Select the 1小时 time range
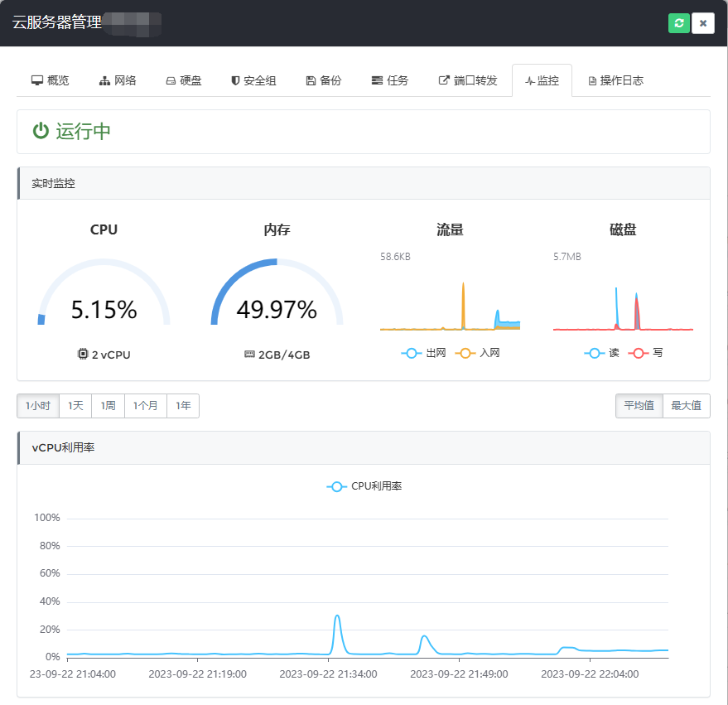Viewport: 728px width, 705px height. [38, 406]
